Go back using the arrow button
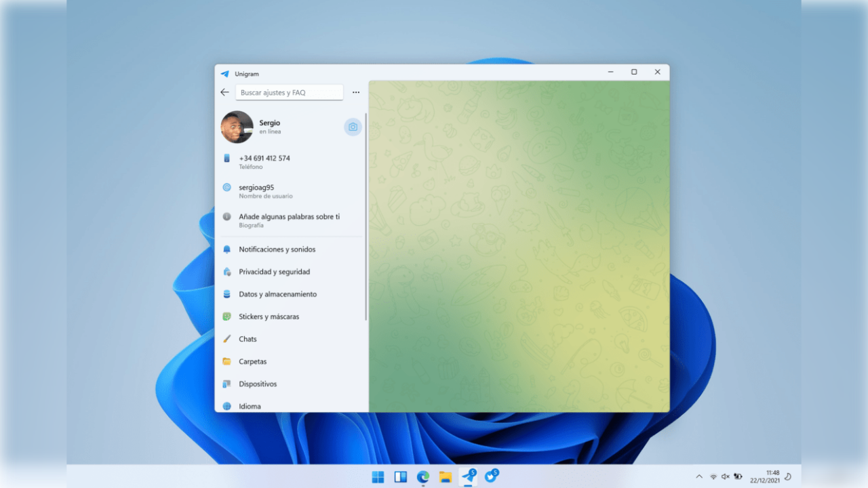The width and height of the screenshot is (868, 488). tap(225, 92)
